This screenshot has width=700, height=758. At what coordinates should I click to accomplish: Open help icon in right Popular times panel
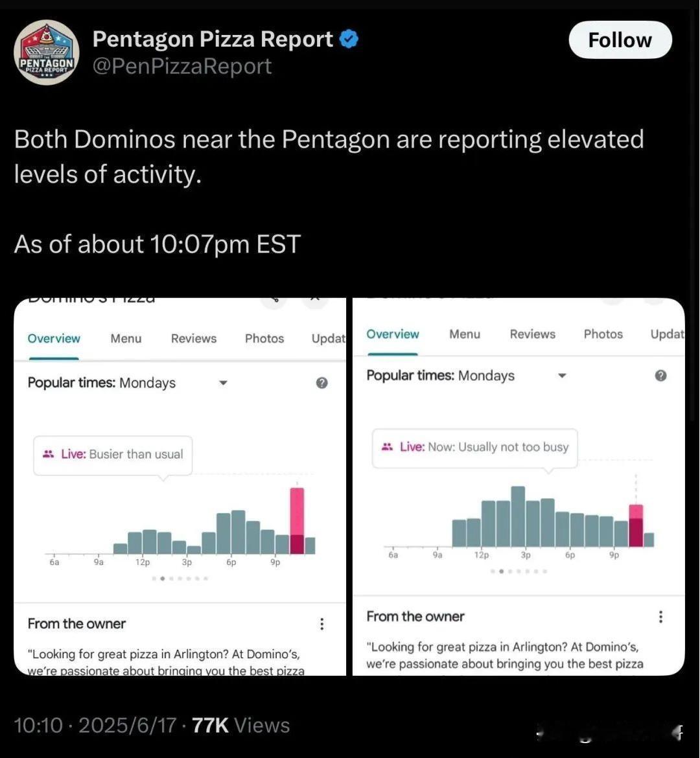[660, 376]
